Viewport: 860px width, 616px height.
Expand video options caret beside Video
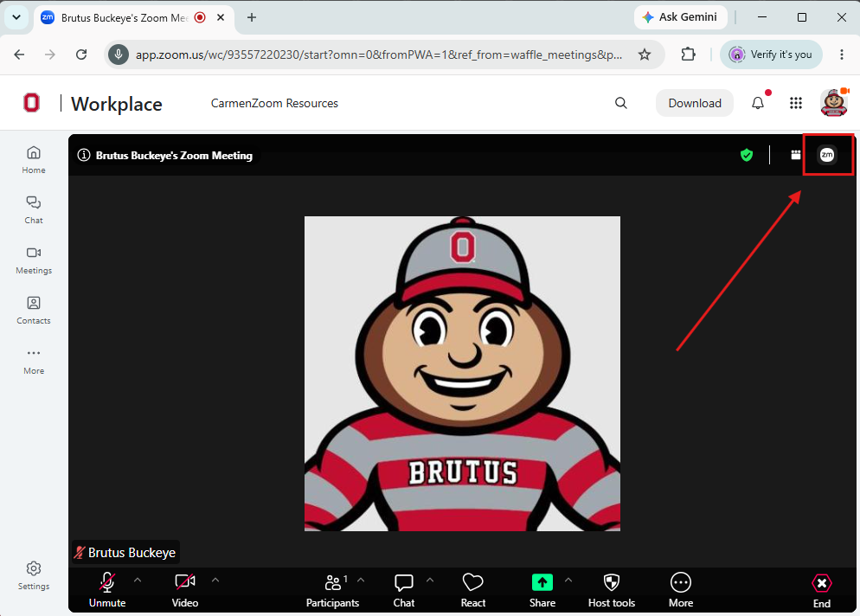click(215, 580)
